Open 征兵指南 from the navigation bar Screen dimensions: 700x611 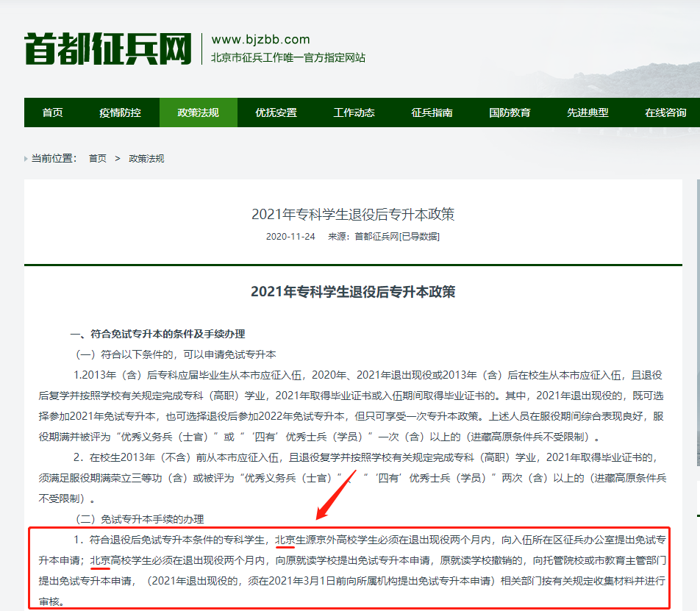point(432,112)
